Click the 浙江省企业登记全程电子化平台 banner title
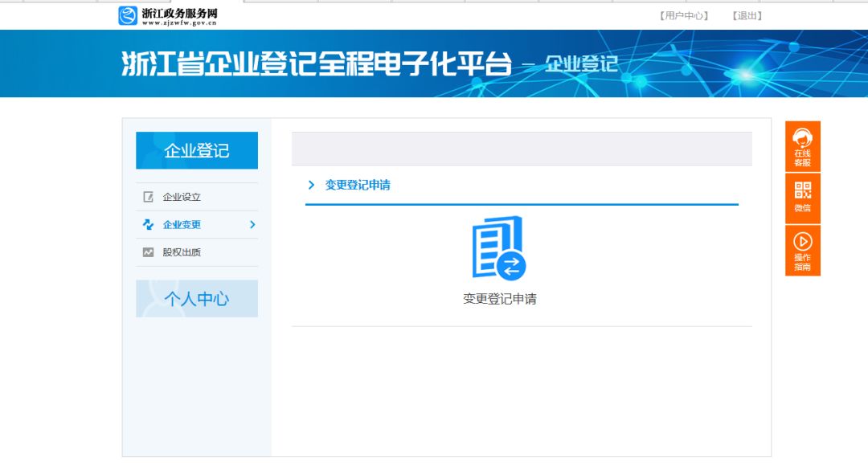Screen dimensions: 868x466 317,63
